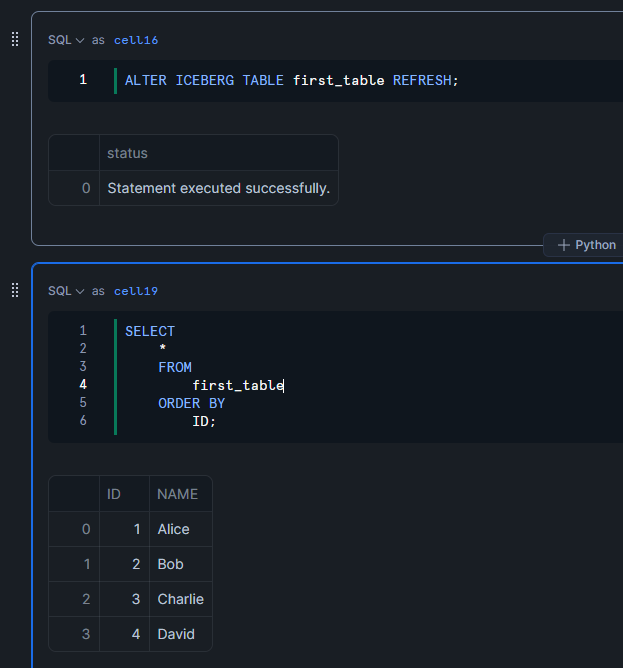Click the ORDER BY line in cell19
Image resolution: width=623 pixels, height=668 pixels.
point(191,403)
